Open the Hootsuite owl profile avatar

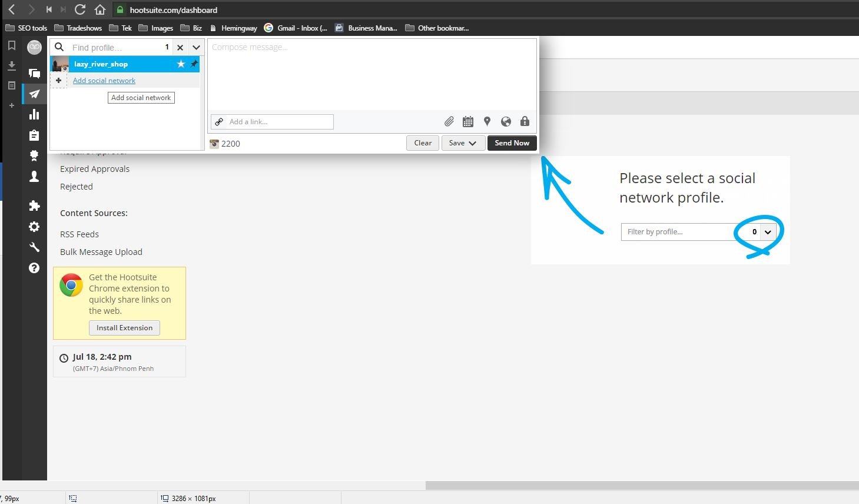pos(34,47)
